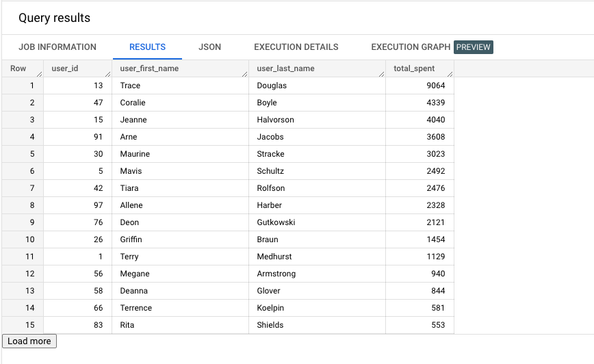Open the Job Information tab
The height and width of the screenshot is (364, 594).
coord(57,47)
